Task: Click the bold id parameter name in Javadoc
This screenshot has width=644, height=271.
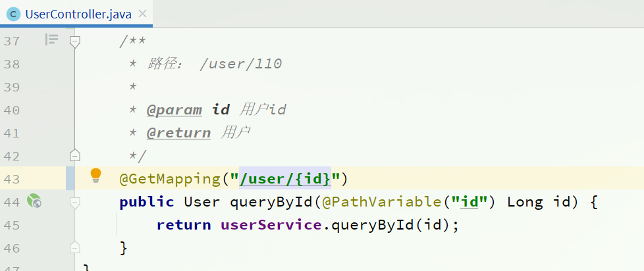Action: (221, 110)
